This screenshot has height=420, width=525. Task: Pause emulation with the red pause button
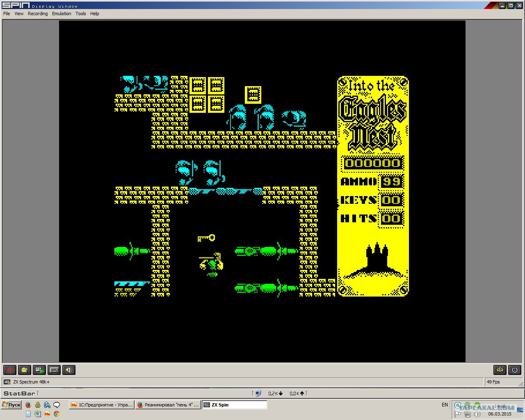click(10, 370)
